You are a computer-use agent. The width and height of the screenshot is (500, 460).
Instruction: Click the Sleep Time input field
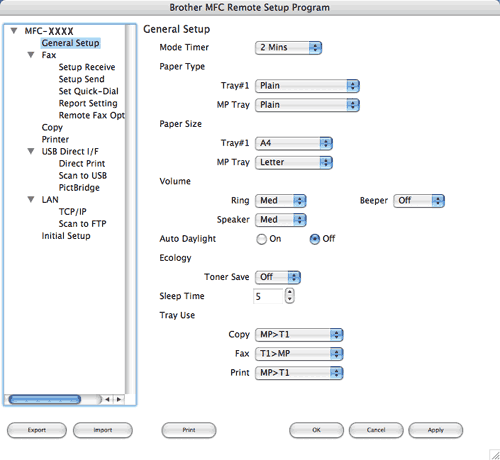268,296
